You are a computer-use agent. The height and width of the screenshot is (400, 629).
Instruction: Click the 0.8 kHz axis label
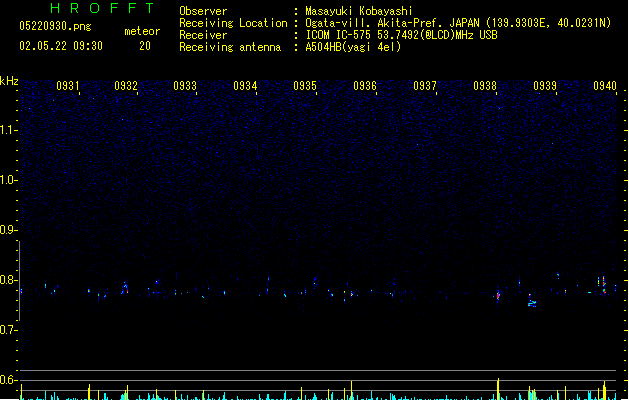coord(8,280)
